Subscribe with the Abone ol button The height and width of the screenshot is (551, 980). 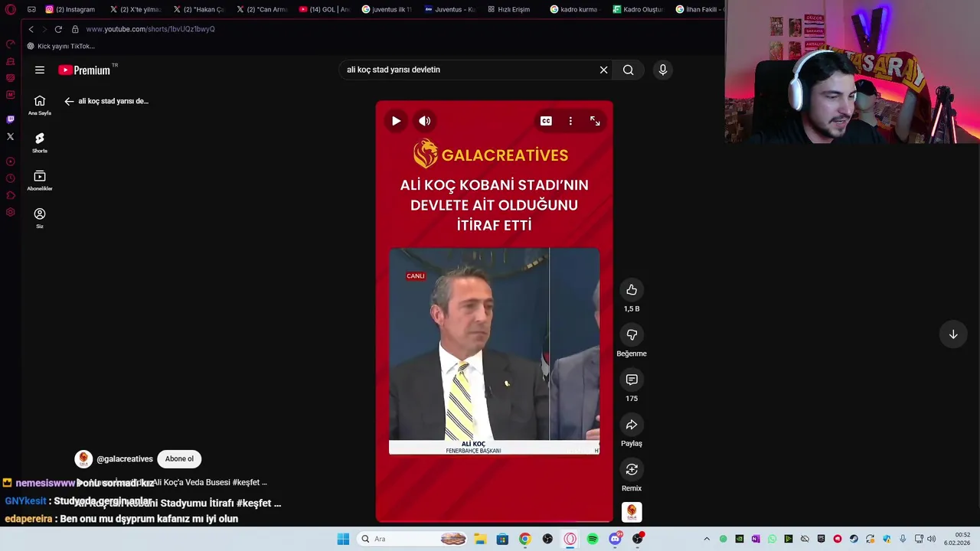(179, 458)
